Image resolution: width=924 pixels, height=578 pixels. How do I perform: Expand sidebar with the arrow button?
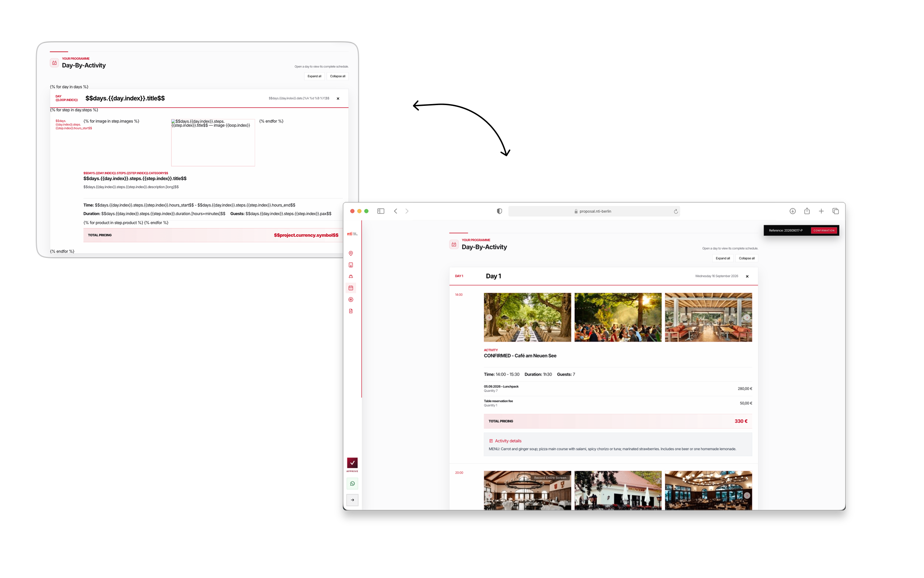click(x=352, y=500)
